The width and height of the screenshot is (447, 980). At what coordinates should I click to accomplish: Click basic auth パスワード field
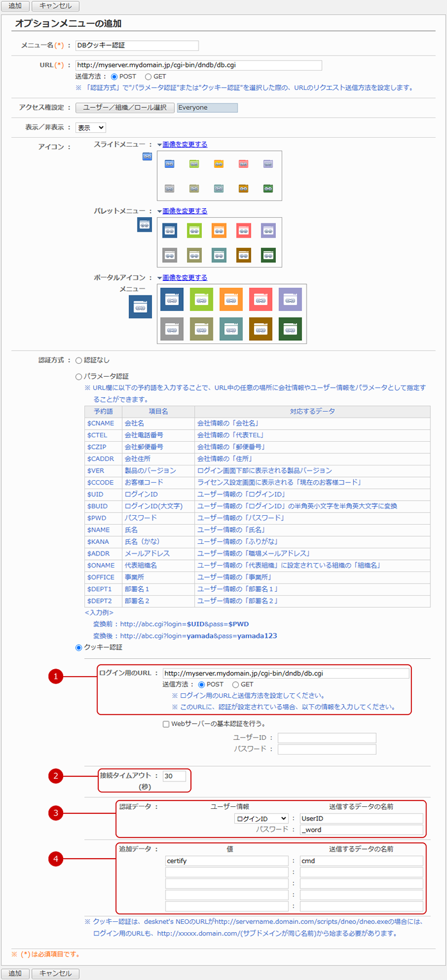coord(327,750)
